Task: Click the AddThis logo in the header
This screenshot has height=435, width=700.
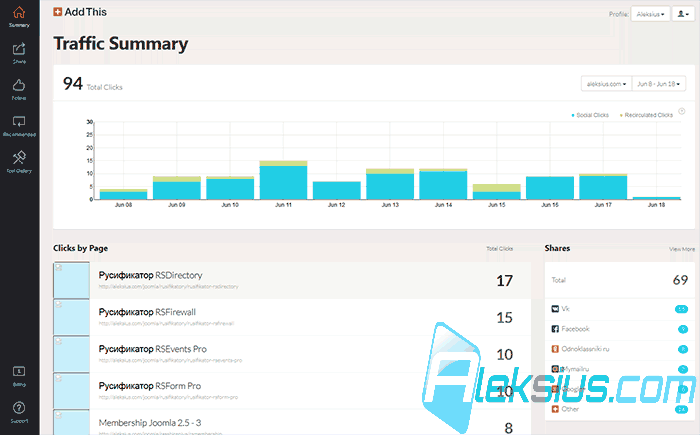Action: (80, 12)
